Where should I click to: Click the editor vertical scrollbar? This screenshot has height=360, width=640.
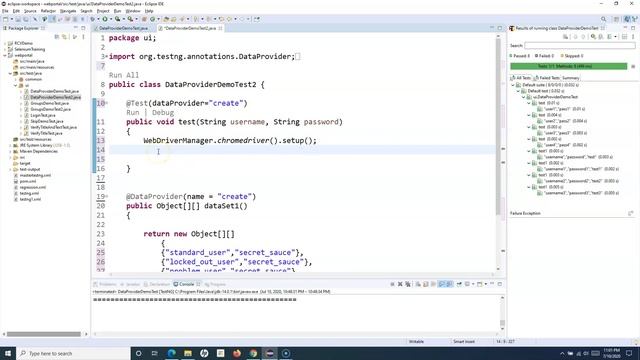[x=498, y=127]
